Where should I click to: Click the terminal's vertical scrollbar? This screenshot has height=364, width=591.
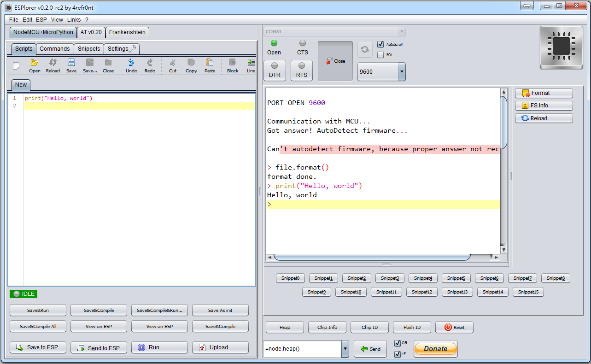[503, 170]
